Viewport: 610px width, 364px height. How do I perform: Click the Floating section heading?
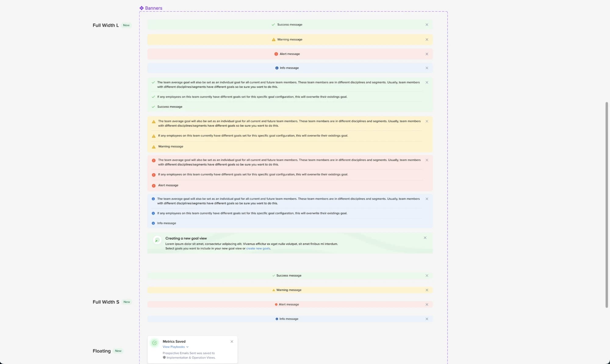coord(102,351)
